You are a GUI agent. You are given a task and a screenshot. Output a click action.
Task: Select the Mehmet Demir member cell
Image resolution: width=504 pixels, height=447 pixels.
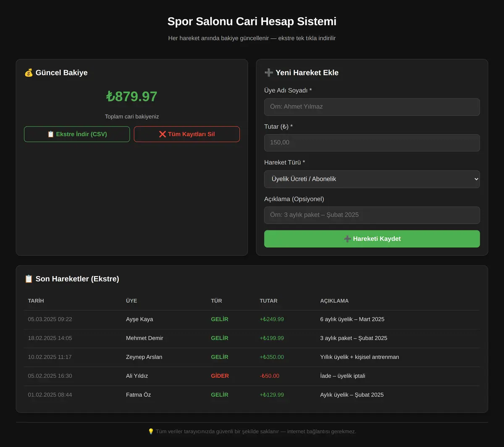click(144, 338)
